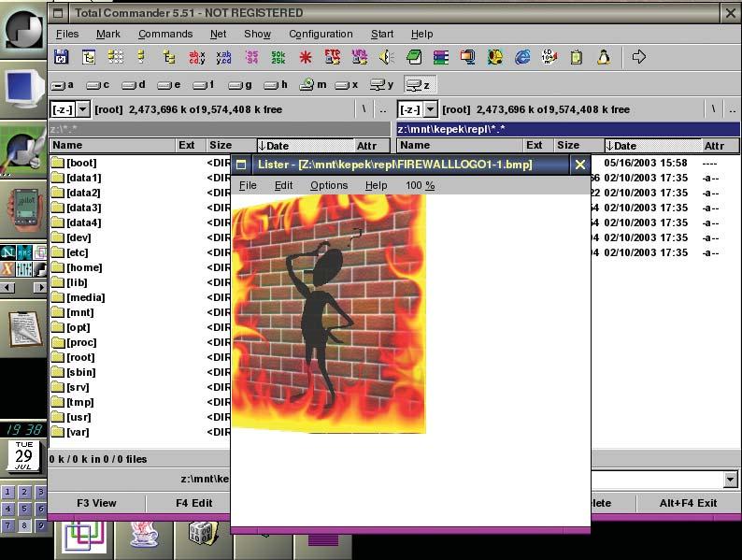Click the floppy disk reread source icon
Screen dimensions: 742x560
(61, 57)
